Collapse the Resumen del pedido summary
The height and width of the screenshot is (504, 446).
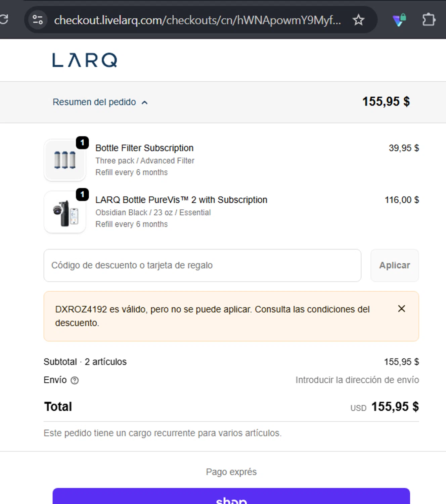(x=100, y=102)
